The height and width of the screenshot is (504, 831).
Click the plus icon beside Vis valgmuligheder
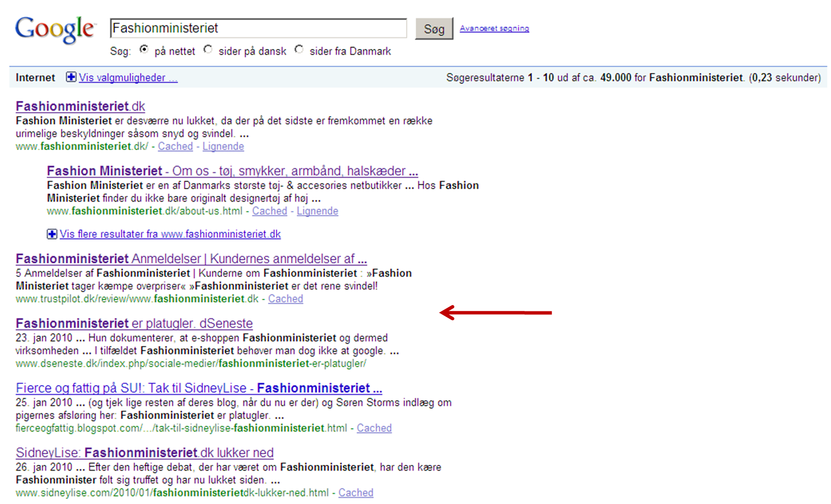pos(71,77)
